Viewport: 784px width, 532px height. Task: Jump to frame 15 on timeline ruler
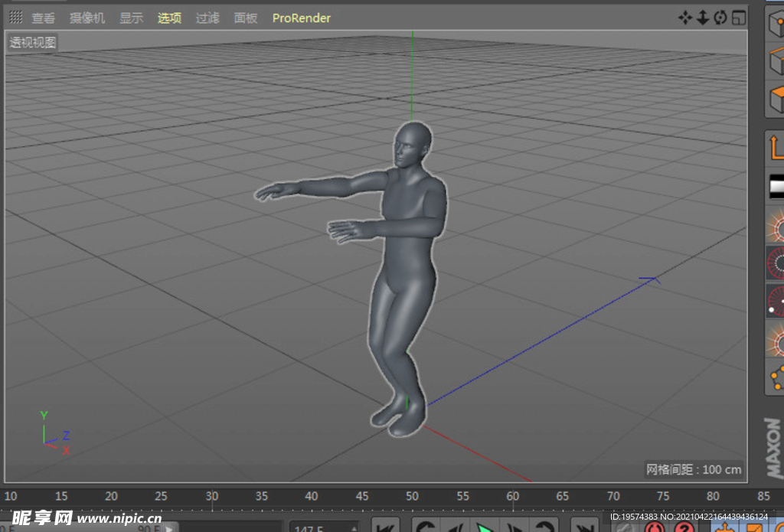click(x=61, y=496)
